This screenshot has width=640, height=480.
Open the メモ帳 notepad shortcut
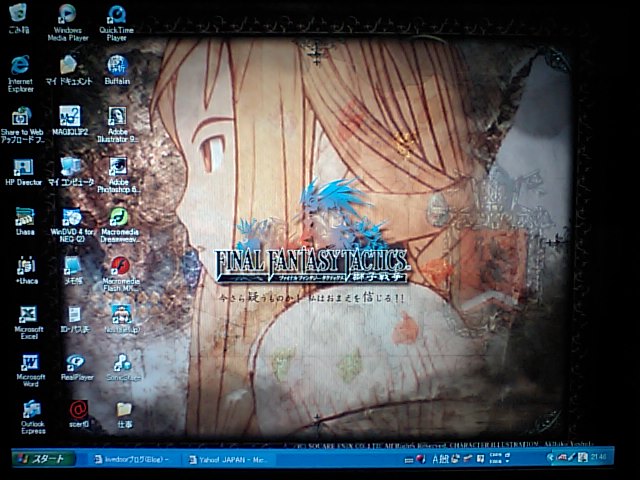[73, 270]
